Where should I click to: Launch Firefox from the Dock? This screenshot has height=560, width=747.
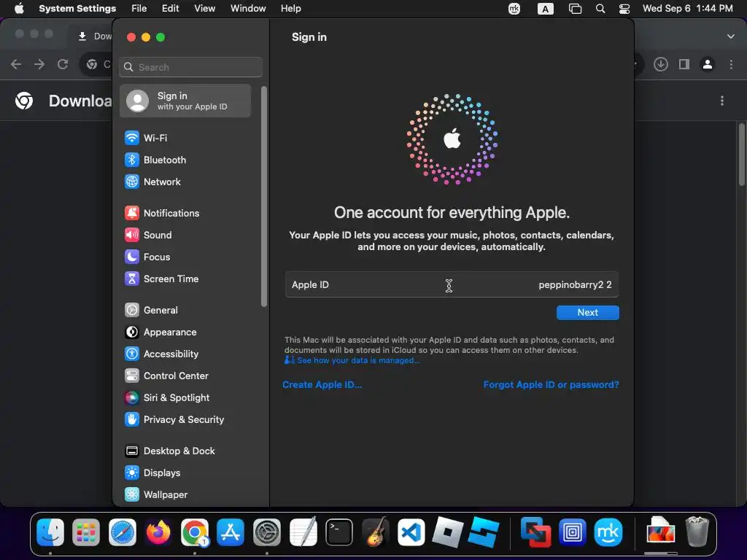pyautogui.click(x=158, y=532)
